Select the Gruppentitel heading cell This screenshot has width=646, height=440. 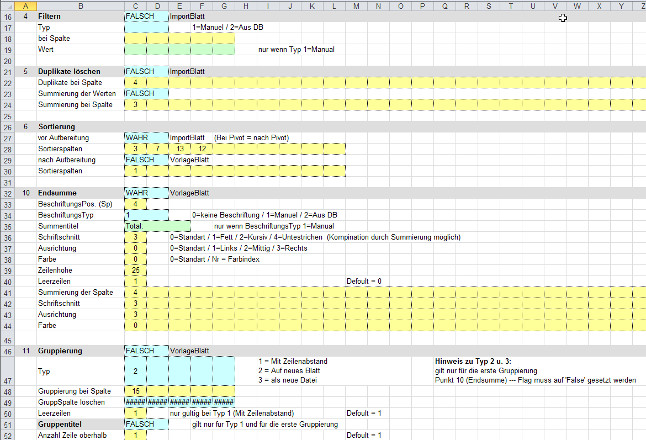pyautogui.click(x=59, y=424)
